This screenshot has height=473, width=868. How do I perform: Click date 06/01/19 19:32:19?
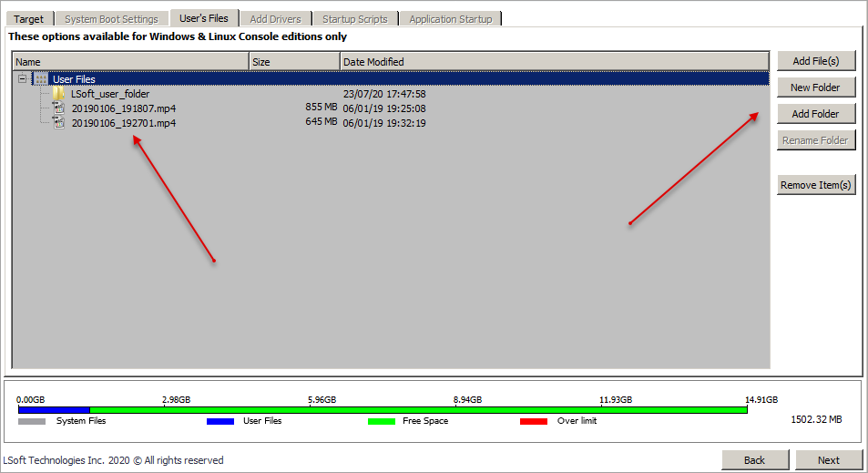[x=384, y=122]
